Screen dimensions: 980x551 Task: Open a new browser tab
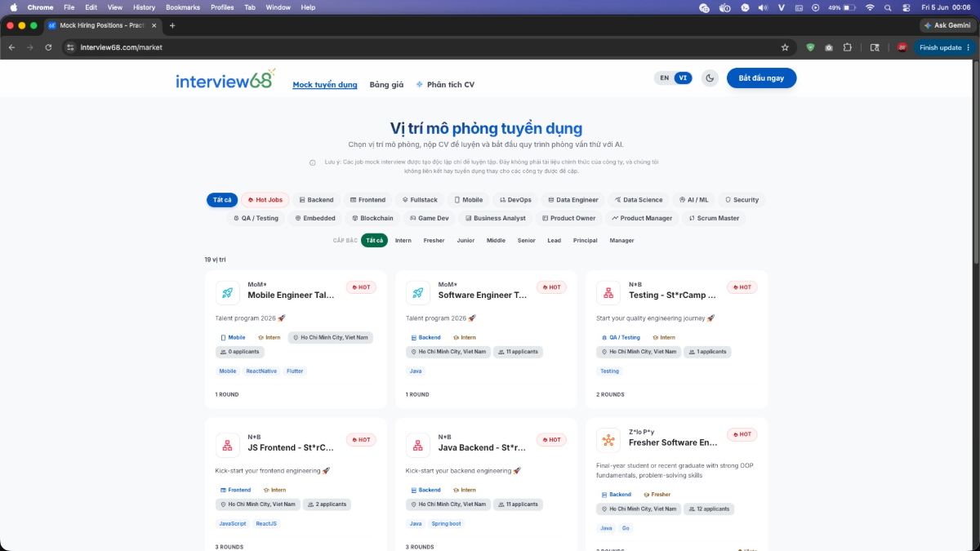point(172,25)
